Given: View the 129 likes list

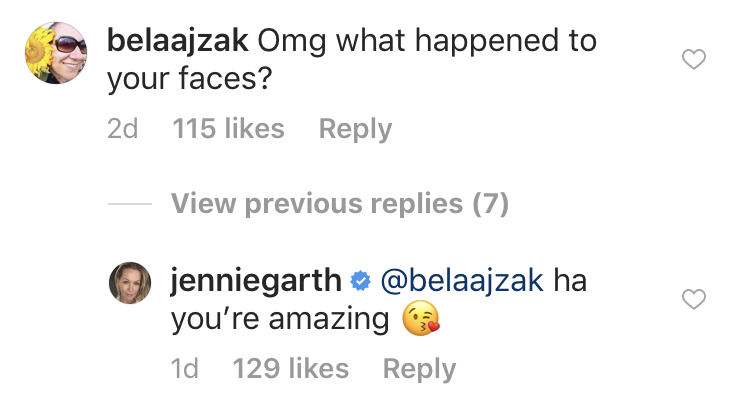Looking at the screenshot, I should pos(290,369).
